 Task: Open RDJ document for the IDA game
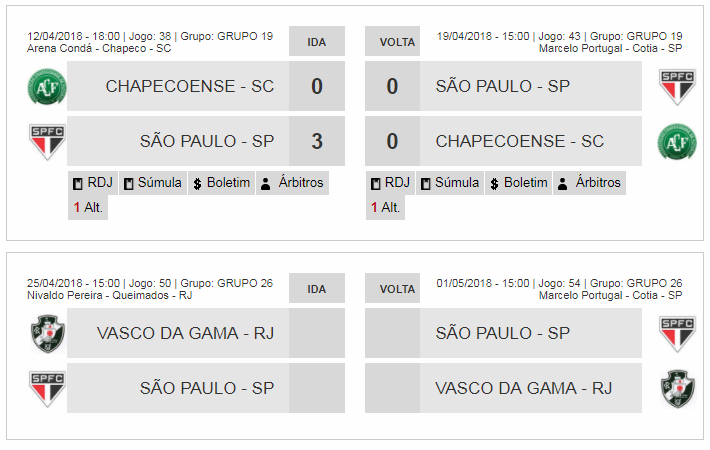pos(92,183)
